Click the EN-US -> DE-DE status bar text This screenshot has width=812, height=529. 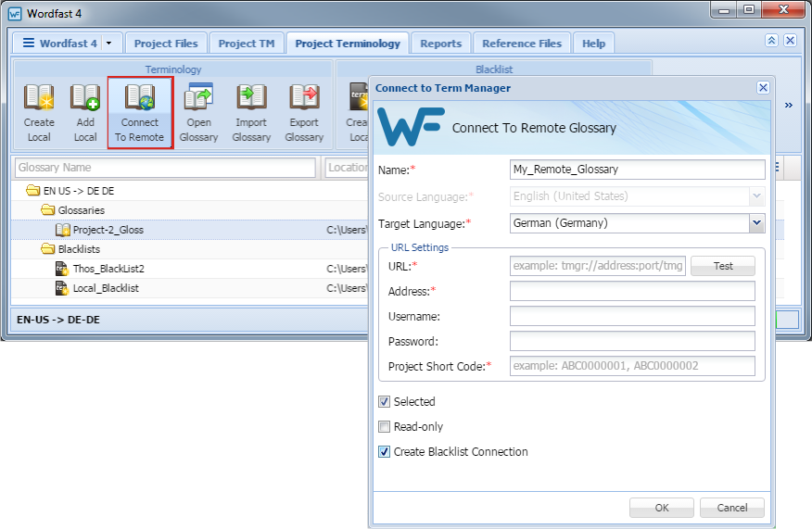pyautogui.click(x=58, y=320)
